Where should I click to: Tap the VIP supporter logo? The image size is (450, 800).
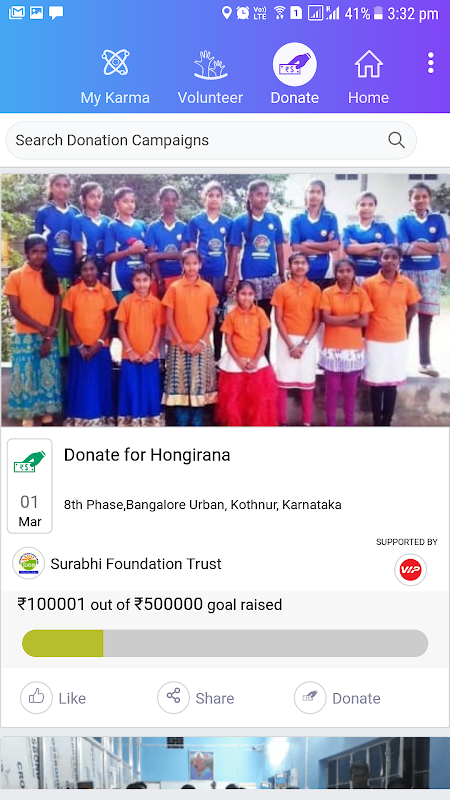[410, 570]
